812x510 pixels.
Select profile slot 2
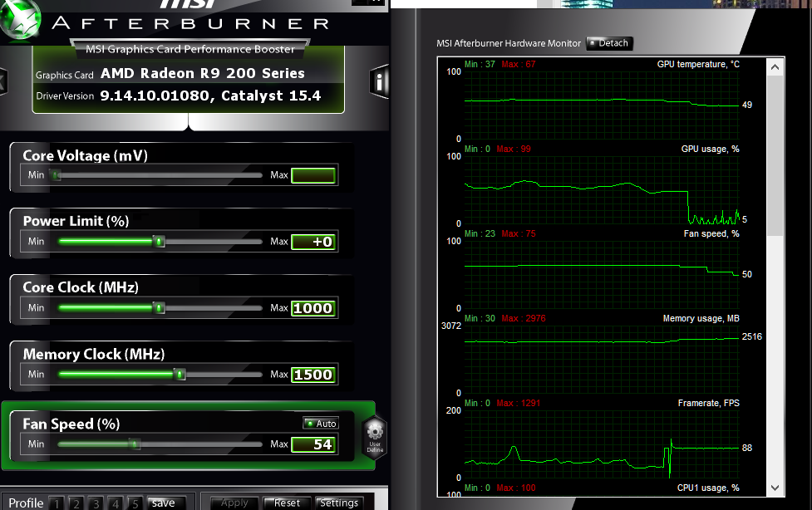(76, 503)
